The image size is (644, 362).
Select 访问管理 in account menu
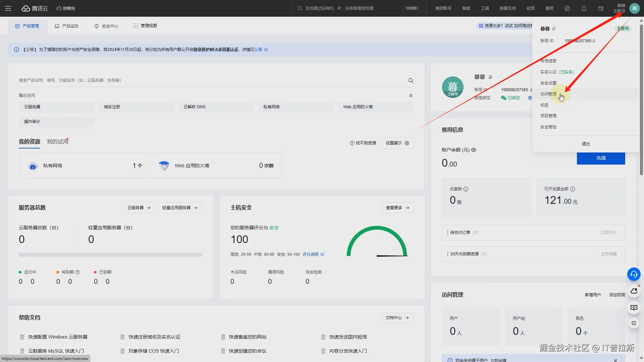tap(548, 94)
